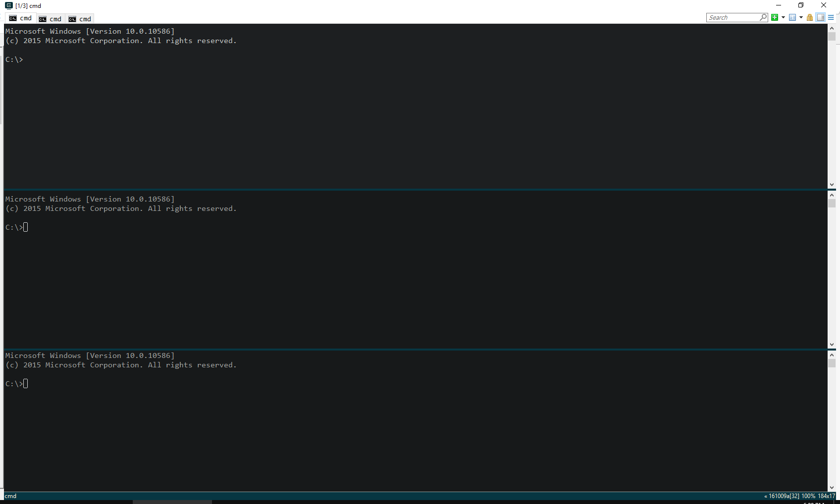Click the gold padlock icon in the toolbar
The height and width of the screenshot is (504, 840).
[810, 17]
